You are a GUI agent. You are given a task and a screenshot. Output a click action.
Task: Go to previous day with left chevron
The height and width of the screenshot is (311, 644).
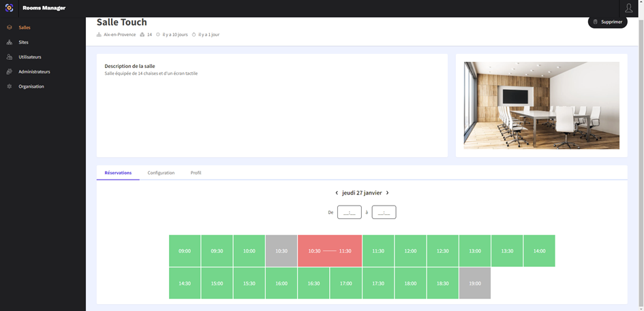point(337,193)
